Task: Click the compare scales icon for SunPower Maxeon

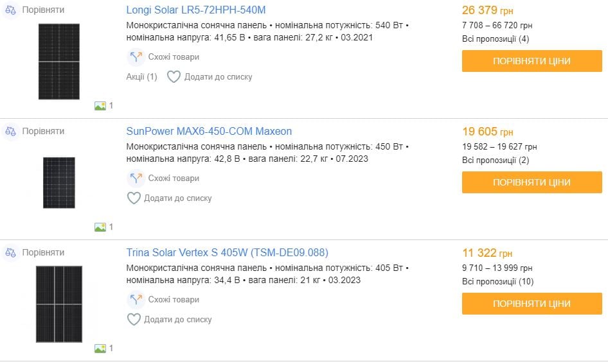Action: click(10, 131)
